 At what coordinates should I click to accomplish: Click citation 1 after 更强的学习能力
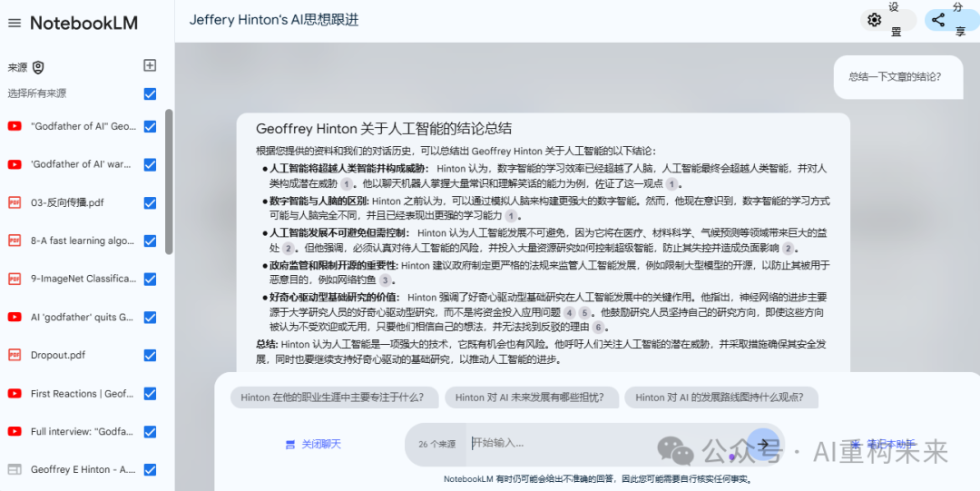pos(511,216)
